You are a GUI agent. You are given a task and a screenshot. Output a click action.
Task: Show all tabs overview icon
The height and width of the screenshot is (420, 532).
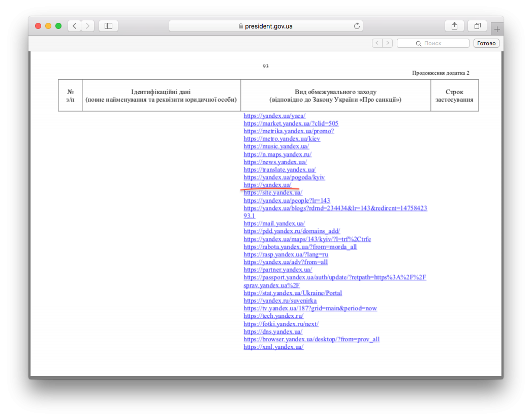point(477,26)
